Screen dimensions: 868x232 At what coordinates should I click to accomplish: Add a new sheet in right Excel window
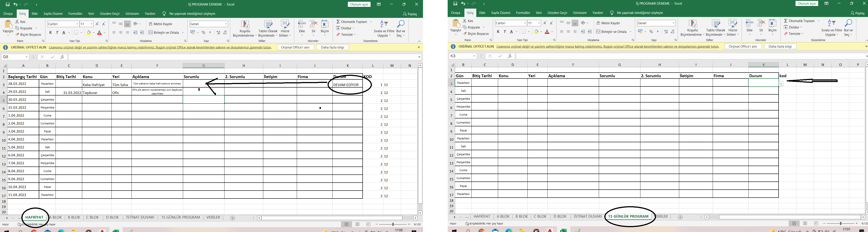pyautogui.click(x=680, y=217)
